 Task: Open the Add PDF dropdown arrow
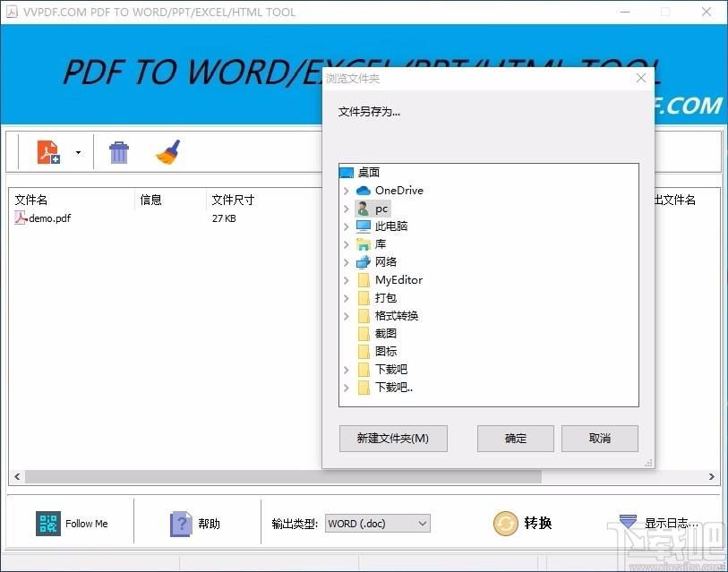[78, 152]
